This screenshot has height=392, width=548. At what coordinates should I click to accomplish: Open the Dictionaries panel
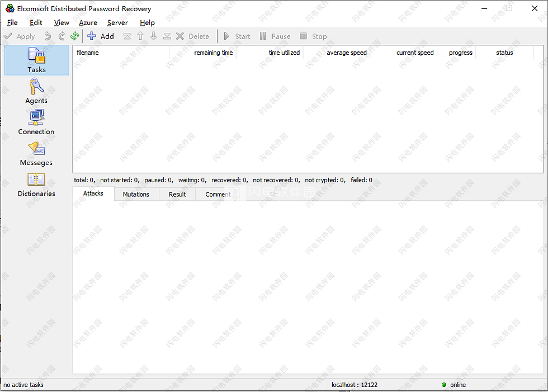[36, 184]
